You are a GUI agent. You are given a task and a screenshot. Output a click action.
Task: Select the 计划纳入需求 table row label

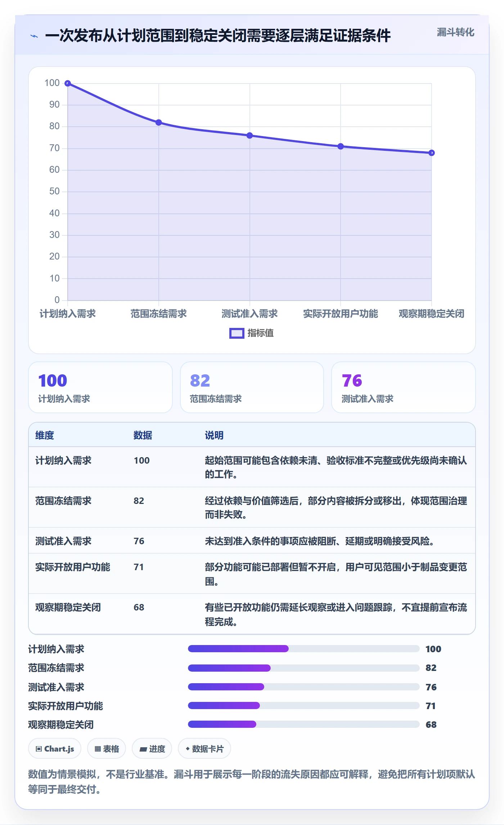(63, 460)
